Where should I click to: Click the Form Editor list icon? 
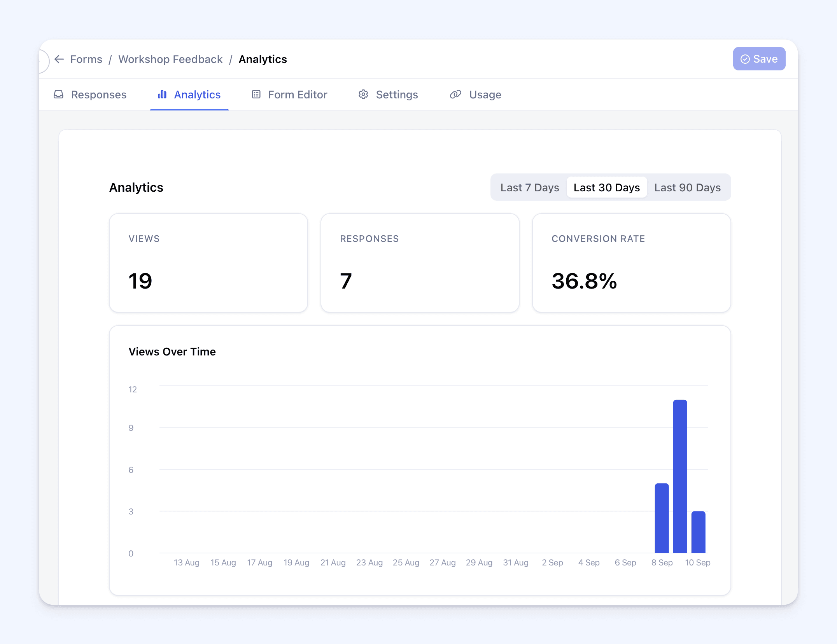256,94
